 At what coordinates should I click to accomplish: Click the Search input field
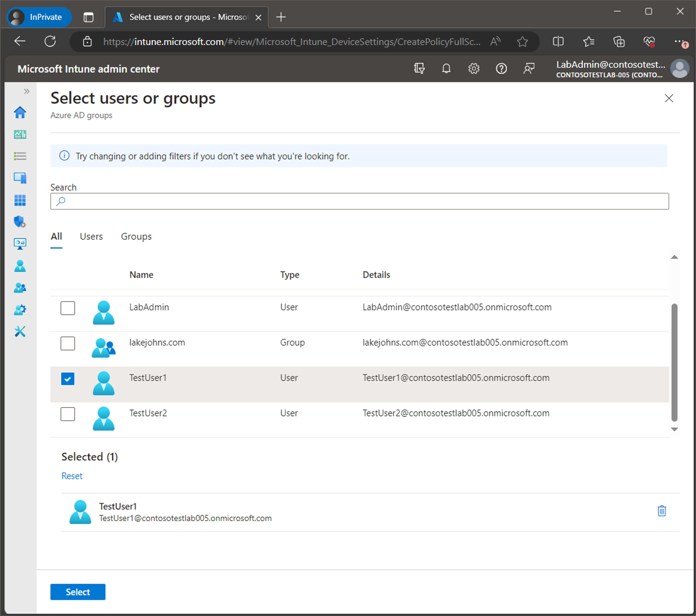coord(360,201)
